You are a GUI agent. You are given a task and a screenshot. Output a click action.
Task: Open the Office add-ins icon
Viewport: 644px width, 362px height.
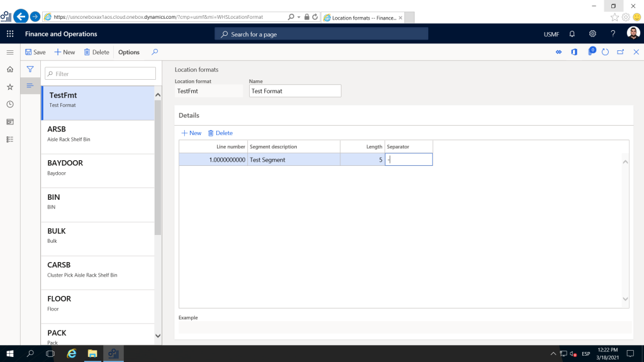(x=574, y=52)
